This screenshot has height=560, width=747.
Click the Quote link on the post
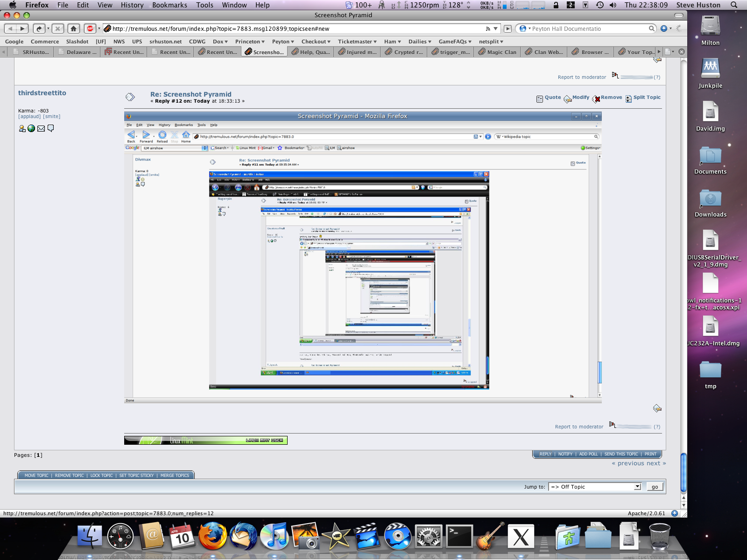pyautogui.click(x=552, y=98)
